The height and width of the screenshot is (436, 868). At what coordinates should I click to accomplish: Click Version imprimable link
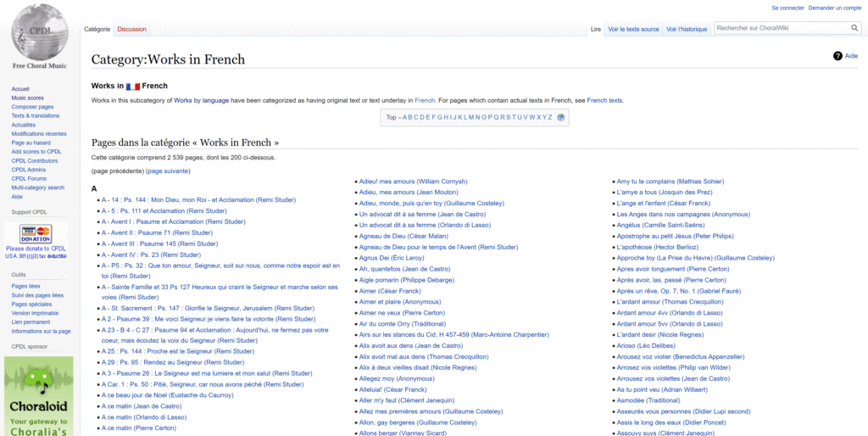(36, 313)
